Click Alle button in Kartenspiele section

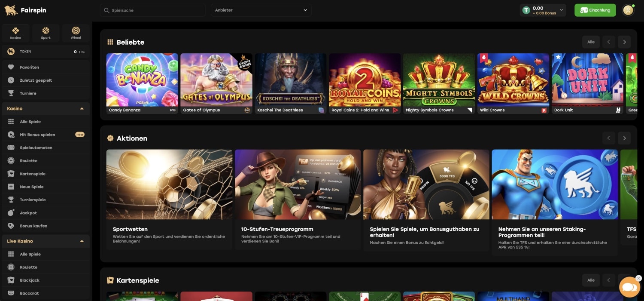tap(591, 280)
